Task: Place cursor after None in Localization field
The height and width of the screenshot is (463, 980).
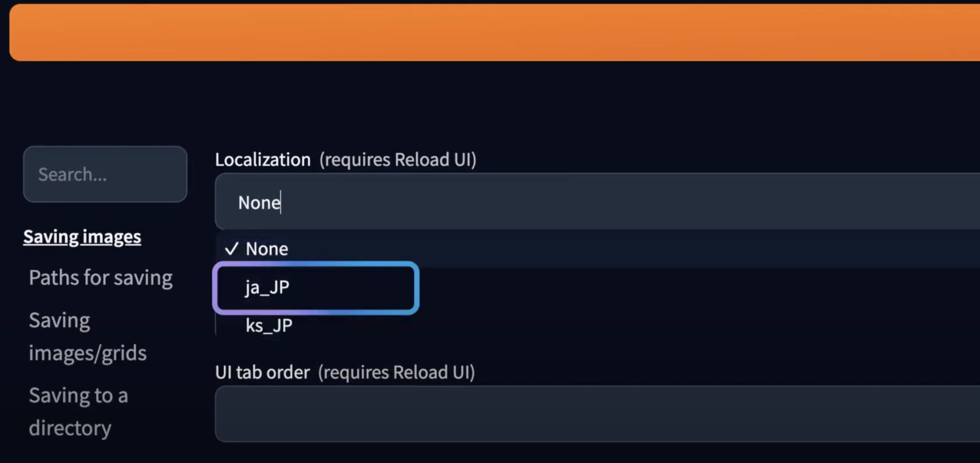Action: click(x=281, y=203)
